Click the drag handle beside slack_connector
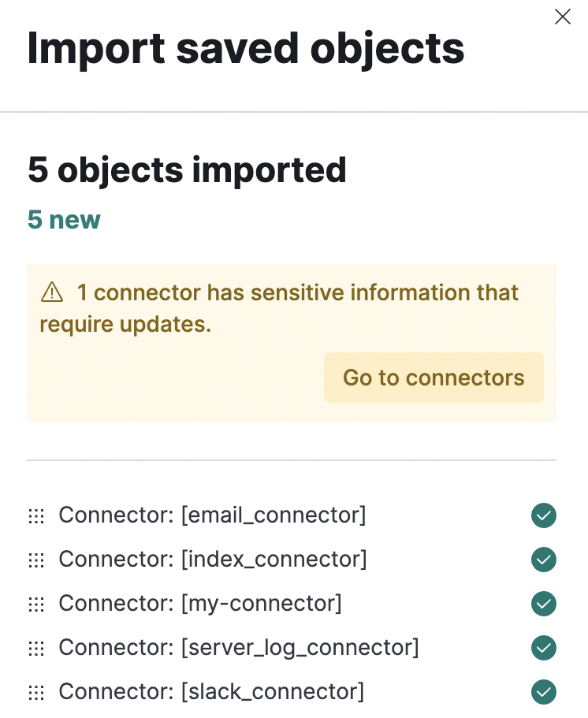 point(36,692)
